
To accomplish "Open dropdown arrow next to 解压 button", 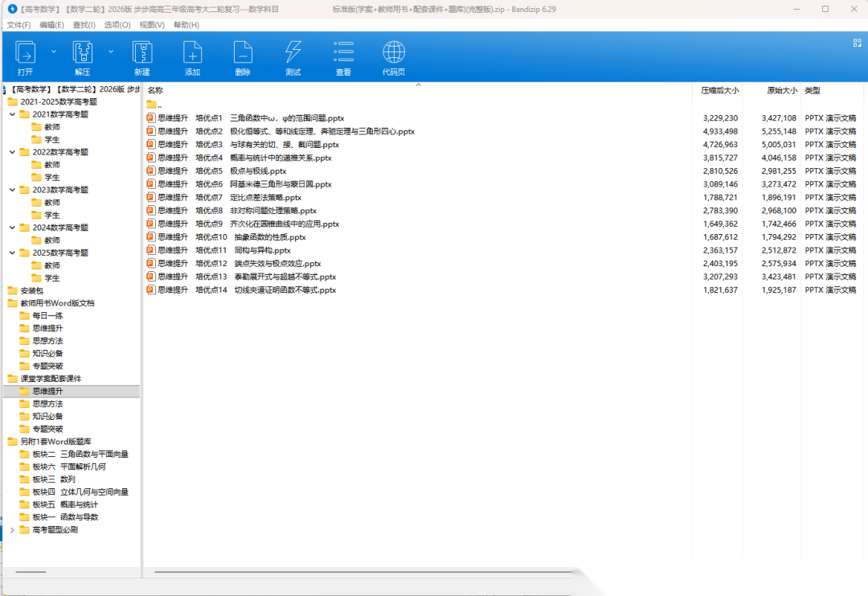I will click(x=111, y=51).
